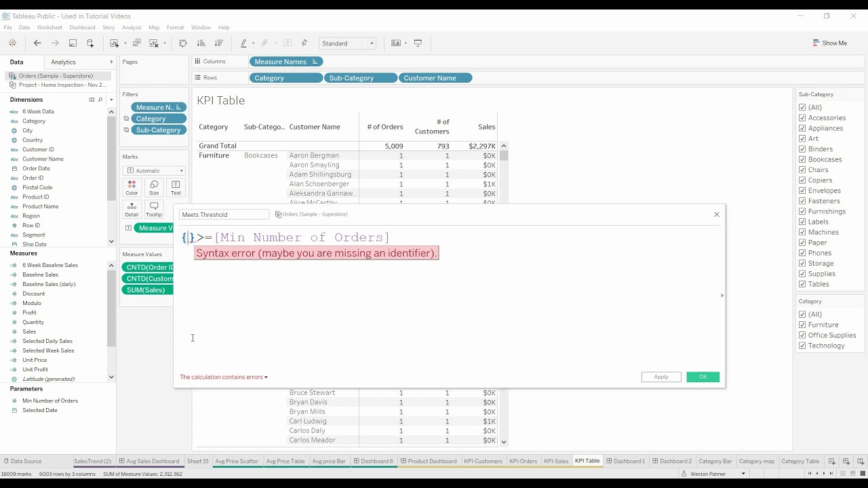Open the Format menu

click(x=175, y=28)
